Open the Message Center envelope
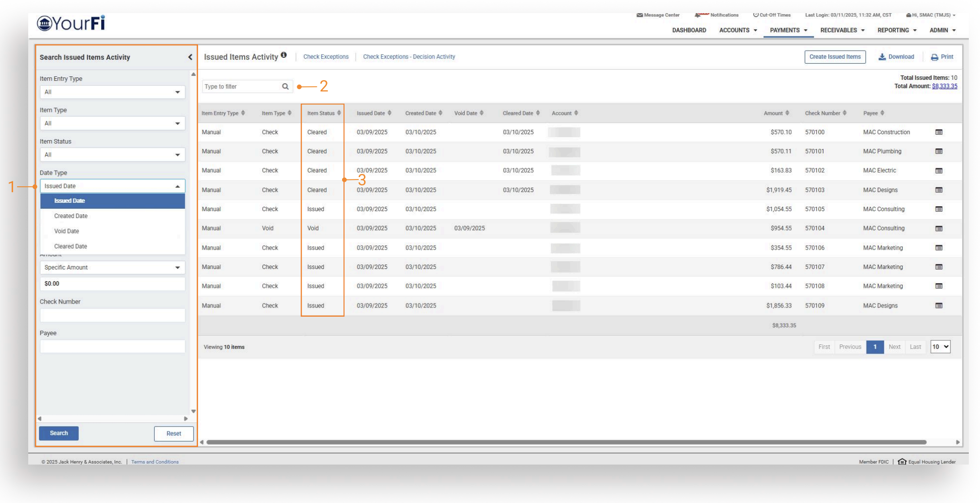Viewport: 980px width, 503px height. coord(639,15)
